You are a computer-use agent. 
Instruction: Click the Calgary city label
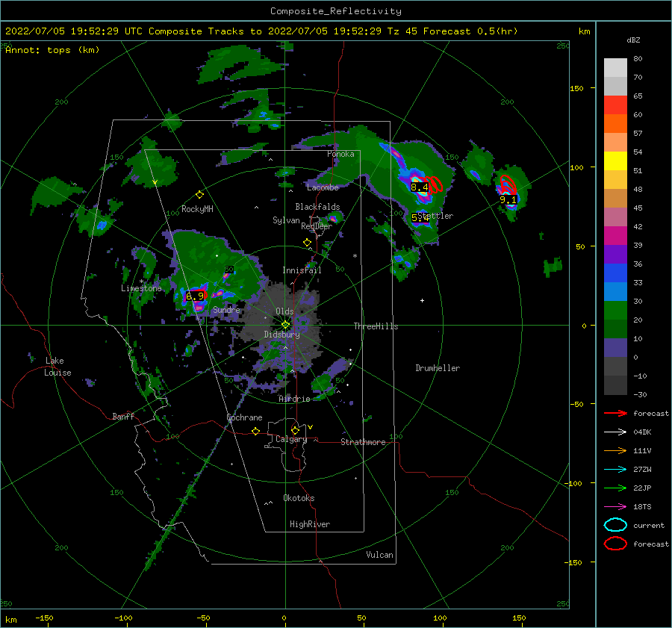coord(291,439)
